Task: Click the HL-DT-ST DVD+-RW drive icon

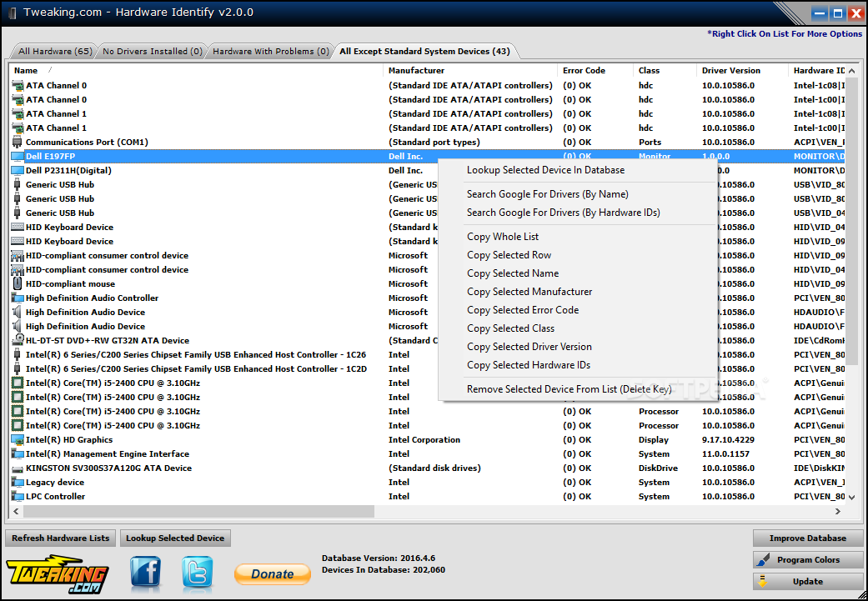Action: [18, 340]
